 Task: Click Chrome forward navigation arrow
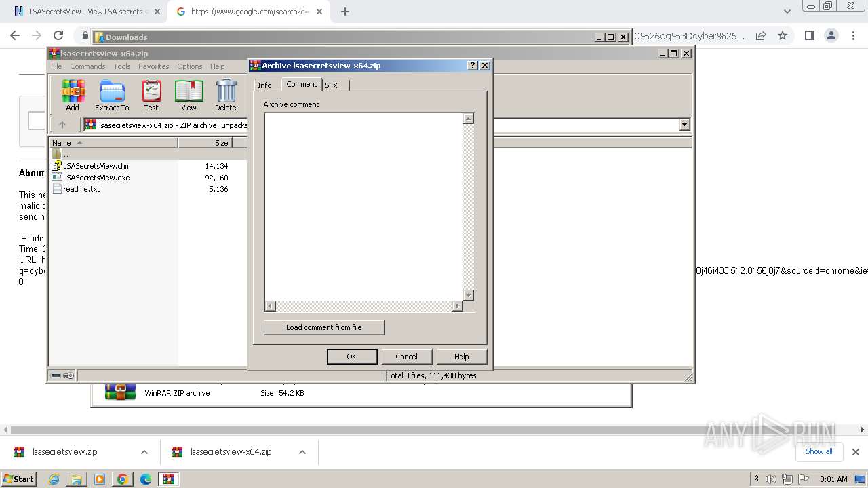pyautogui.click(x=37, y=36)
